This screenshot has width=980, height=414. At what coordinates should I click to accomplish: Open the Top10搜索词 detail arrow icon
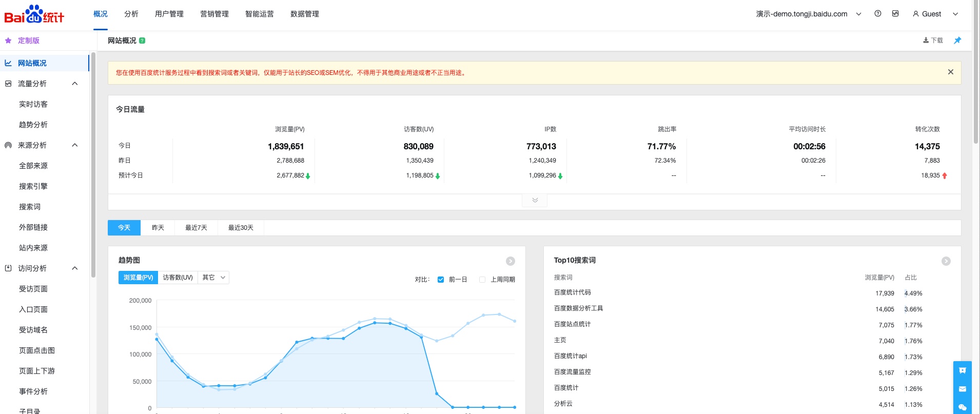(x=946, y=261)
